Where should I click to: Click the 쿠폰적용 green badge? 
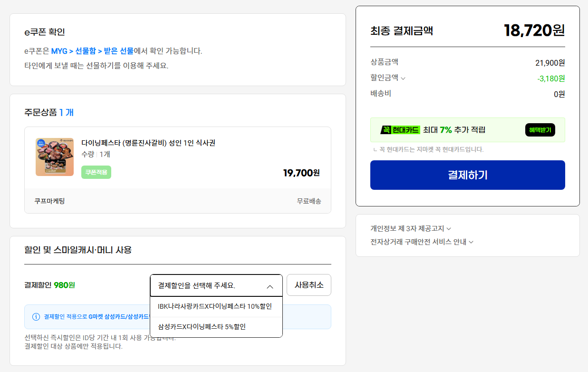96,172
